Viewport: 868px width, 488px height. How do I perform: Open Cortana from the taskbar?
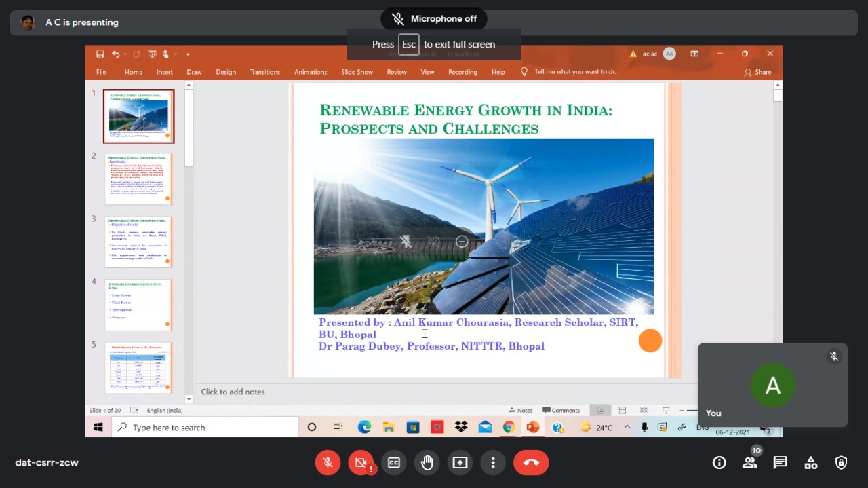[x=312, y=428]
